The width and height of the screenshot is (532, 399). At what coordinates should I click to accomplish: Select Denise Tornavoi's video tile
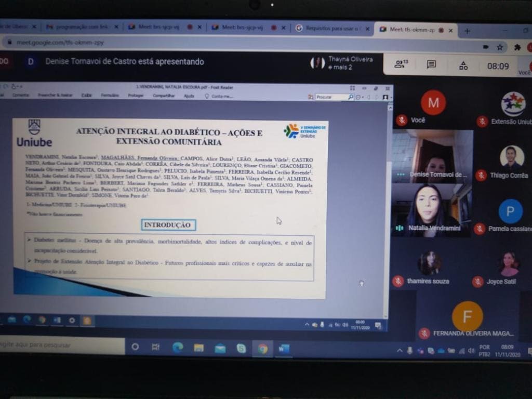[x=432, y=156]
